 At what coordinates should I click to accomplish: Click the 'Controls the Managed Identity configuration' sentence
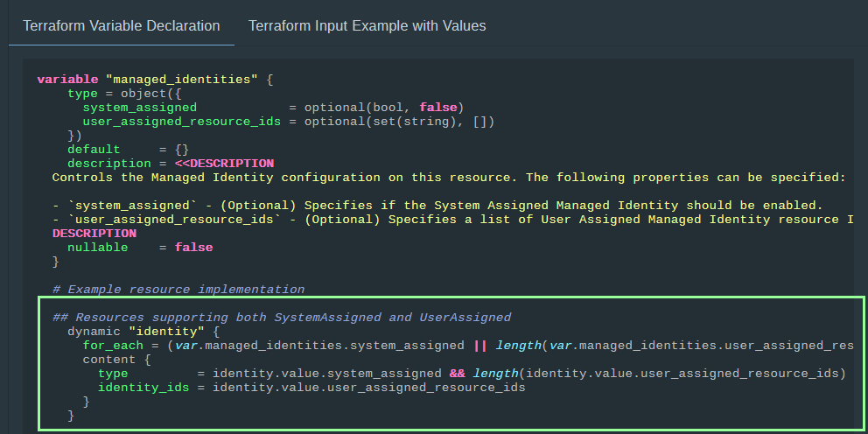(449, 178)
